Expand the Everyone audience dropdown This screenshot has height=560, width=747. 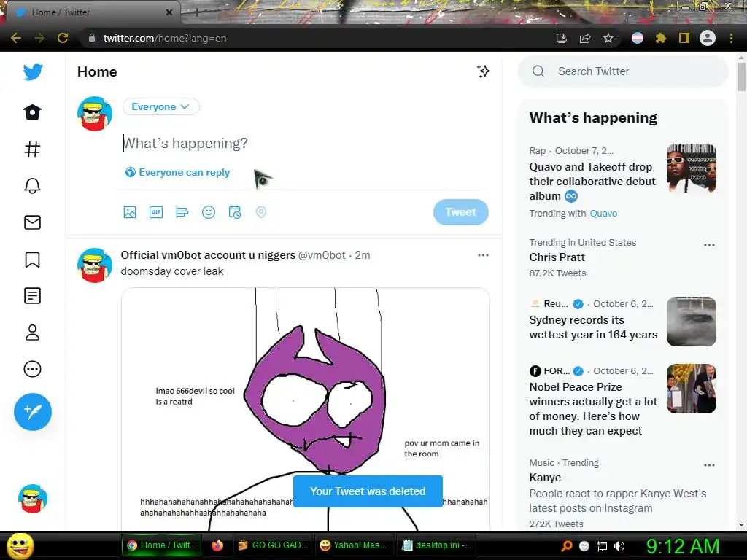(x=161, y=106)
